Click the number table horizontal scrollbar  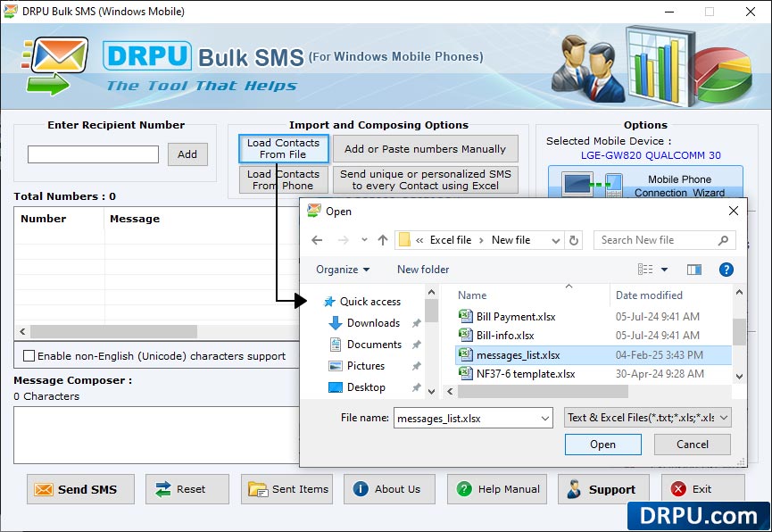(x=113, y=331)
